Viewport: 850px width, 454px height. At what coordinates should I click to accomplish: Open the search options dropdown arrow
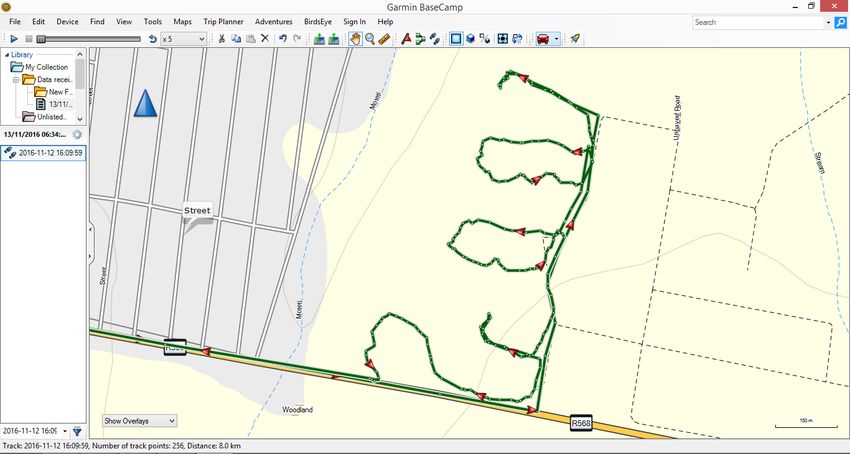click(828, 22)
